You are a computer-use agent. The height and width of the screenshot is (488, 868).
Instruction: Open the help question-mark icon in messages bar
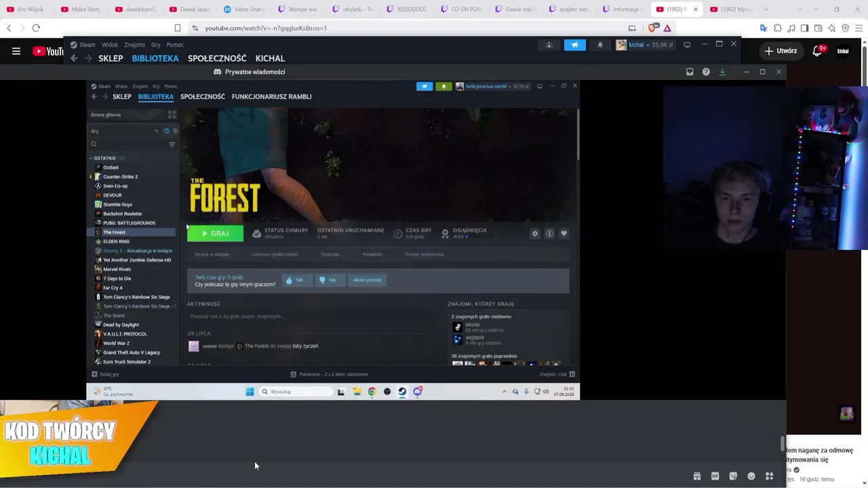click(x=706, y=72)
